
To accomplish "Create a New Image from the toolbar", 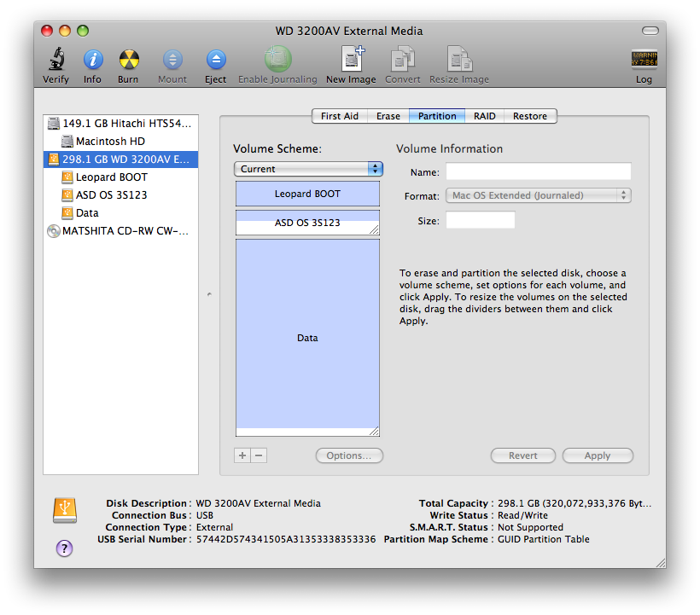I will point(351,61).
